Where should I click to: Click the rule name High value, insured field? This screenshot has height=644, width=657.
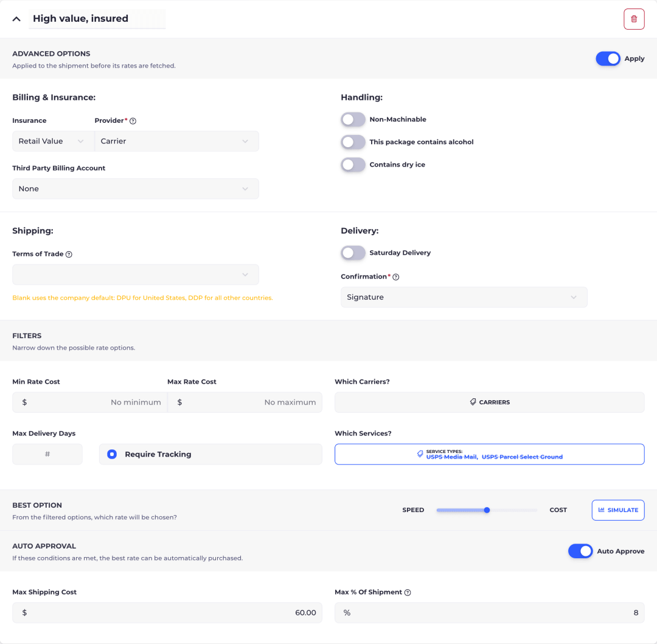pos(97,19)
